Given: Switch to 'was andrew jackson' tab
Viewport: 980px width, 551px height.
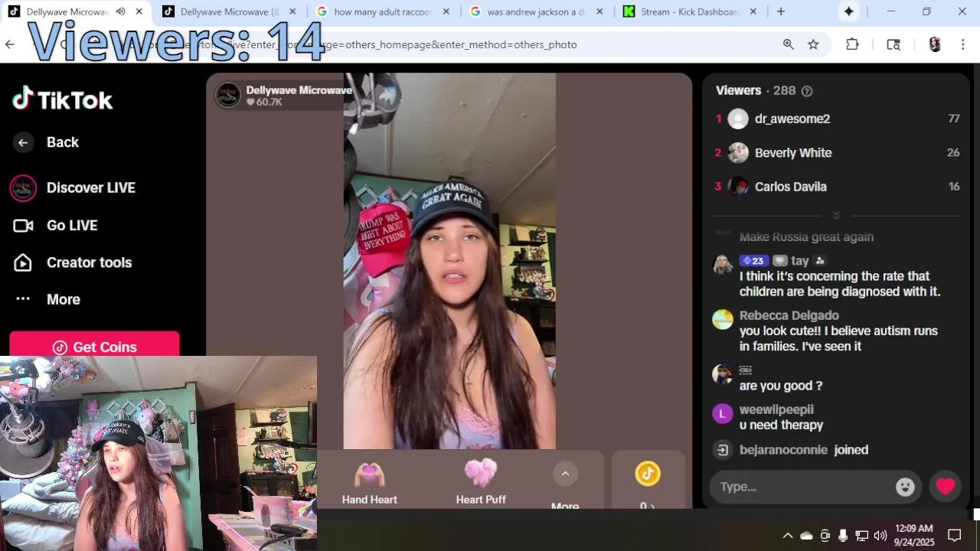Looking at the screenshot, I should point(536,11).
